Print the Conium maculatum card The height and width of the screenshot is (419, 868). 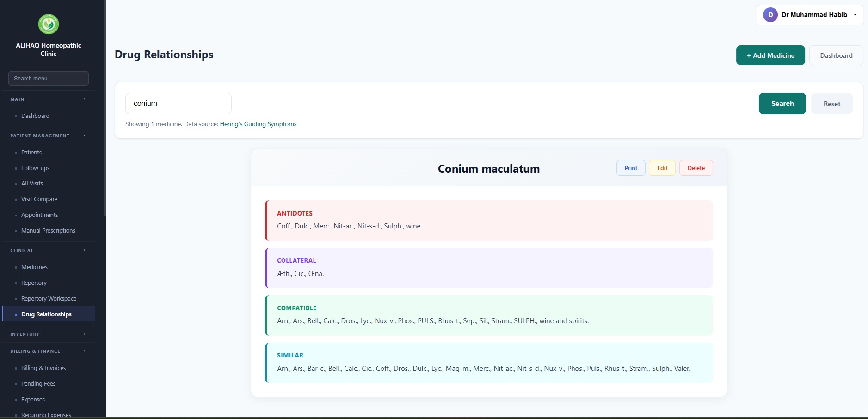point(631,168)
